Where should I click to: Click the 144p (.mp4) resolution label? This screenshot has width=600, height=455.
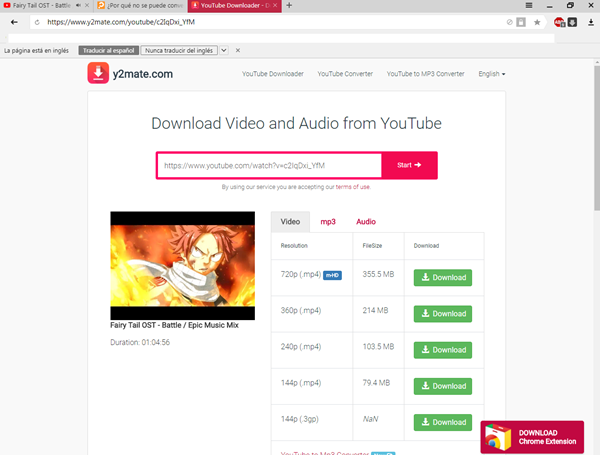(301, 383)
